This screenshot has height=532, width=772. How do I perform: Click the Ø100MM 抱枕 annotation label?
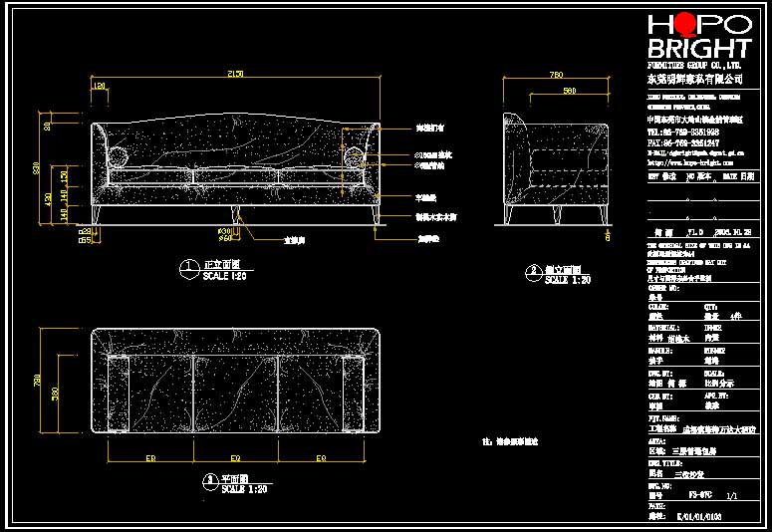click(433, 155)
